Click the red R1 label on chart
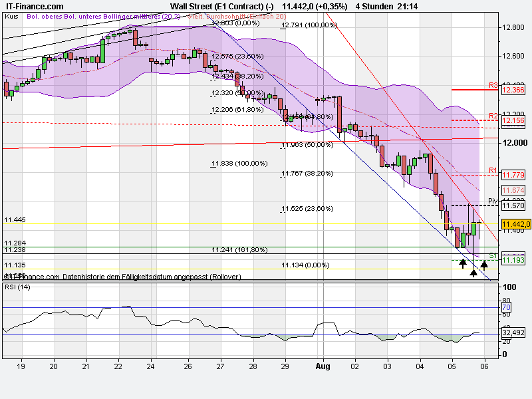 coord(493,170)
